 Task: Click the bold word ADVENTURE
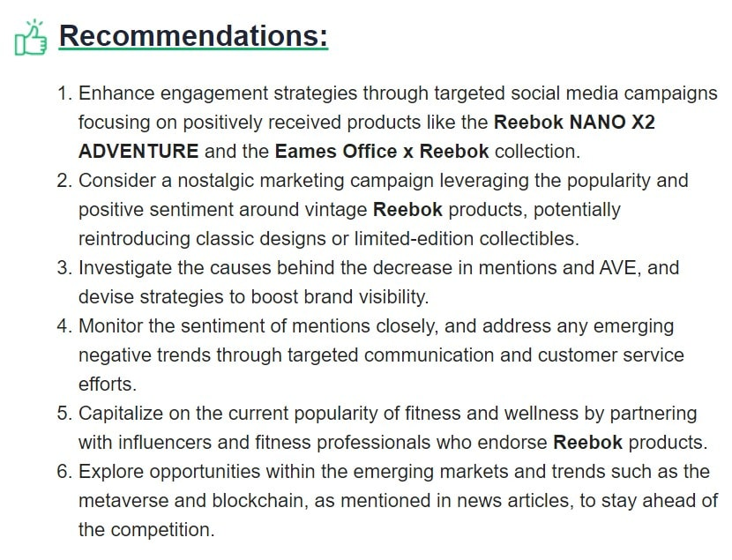(138, 151)
